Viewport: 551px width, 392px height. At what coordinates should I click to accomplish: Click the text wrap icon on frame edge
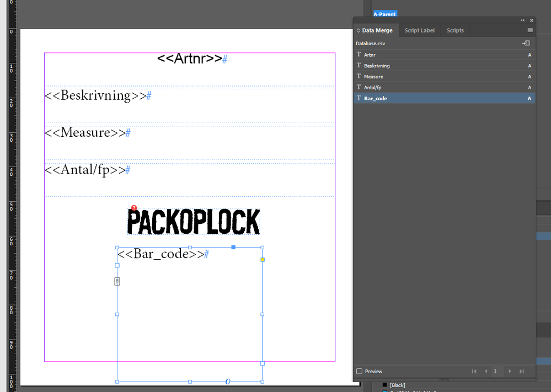coord(117,281)
